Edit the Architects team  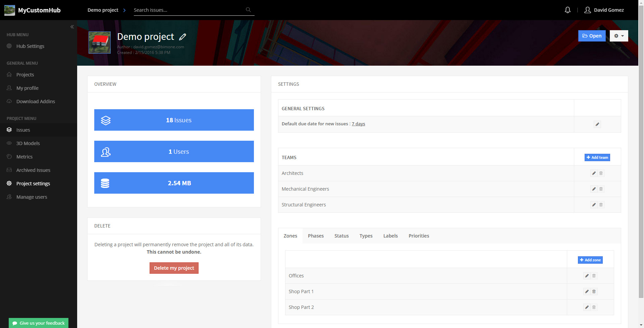594,173
